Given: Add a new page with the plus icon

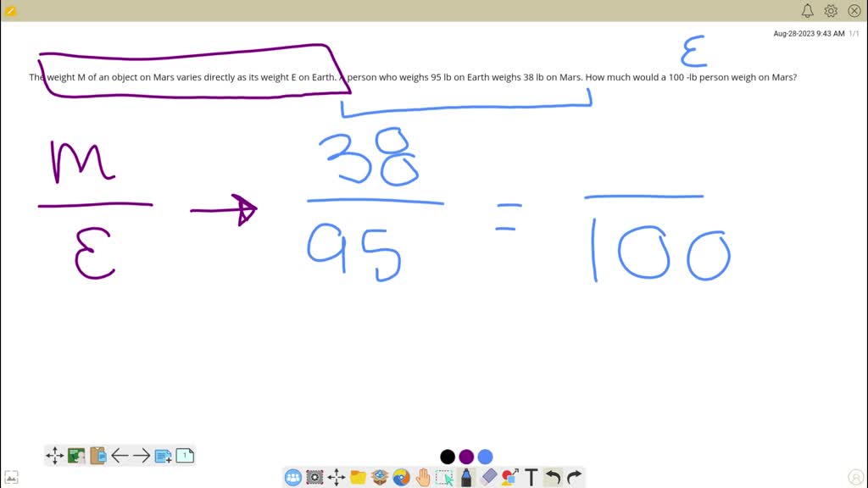Looking at the screenshot, I should coord(164,456).
